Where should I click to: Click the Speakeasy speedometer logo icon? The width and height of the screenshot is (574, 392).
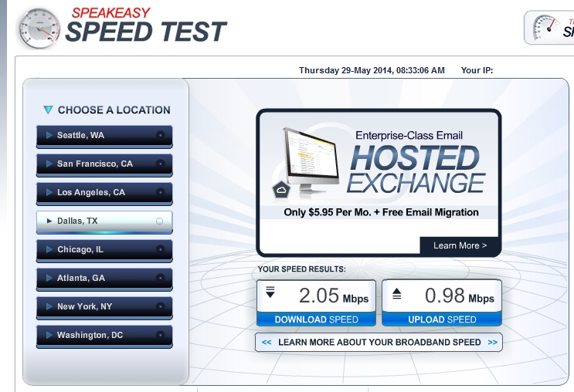point(39,29)
